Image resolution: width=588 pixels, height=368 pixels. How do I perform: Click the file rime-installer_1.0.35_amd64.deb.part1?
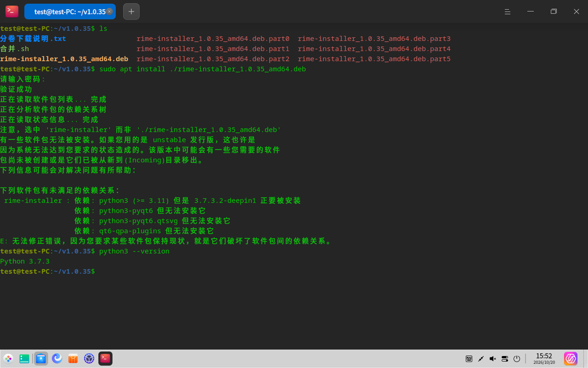(x=213, y=49)
